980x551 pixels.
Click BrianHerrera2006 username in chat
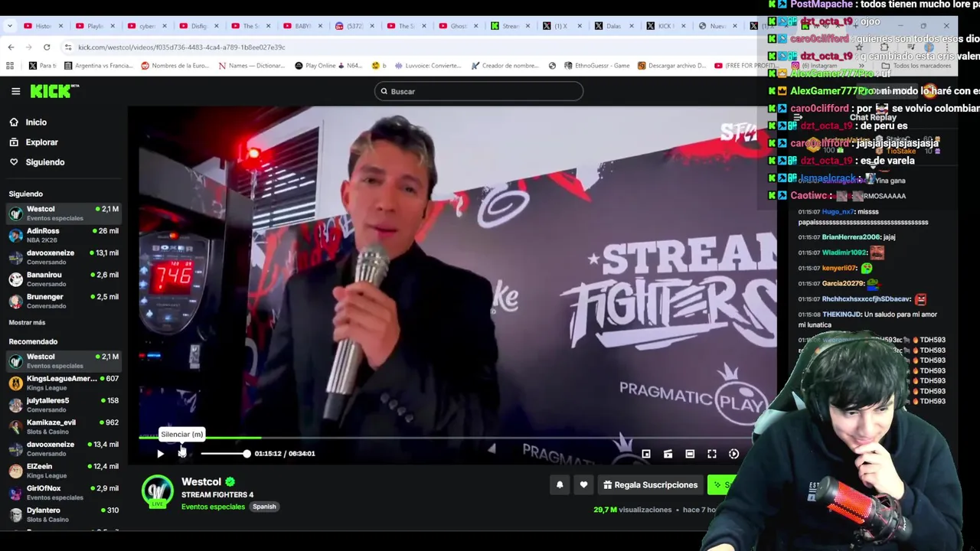click(x=851, y=237)
